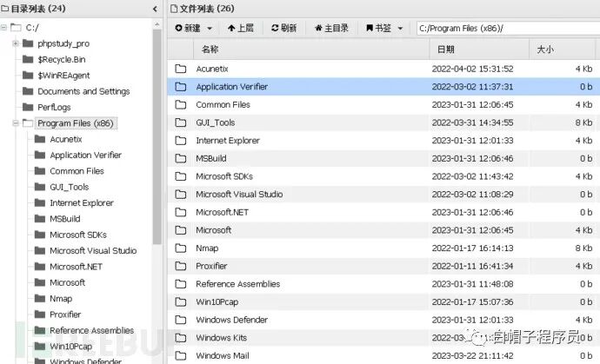Image resolution: width=600 pixels, height=364 pixels.
Task: Click the 目录列表 (24) panel title
Action: (x=38, y=9)
